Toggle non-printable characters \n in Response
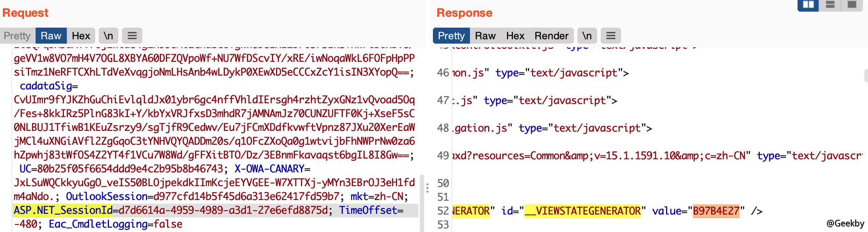The image size is (868, 232). 587,36
